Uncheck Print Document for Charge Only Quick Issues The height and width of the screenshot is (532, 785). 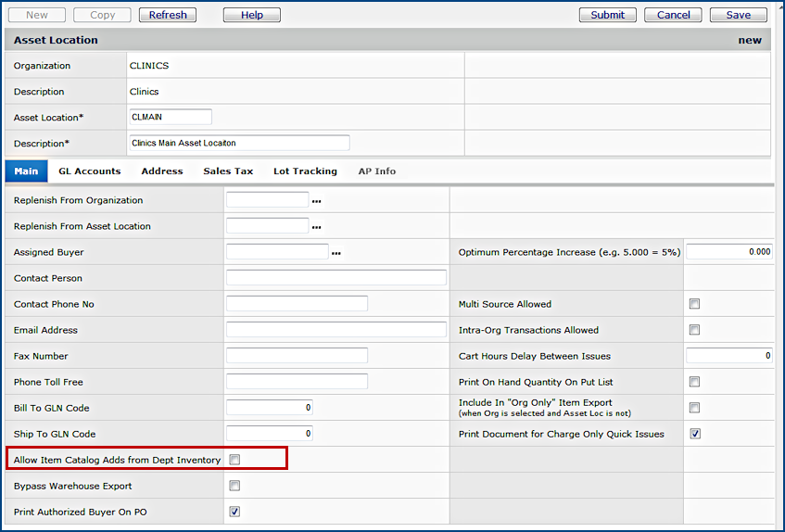click(694, 434)
